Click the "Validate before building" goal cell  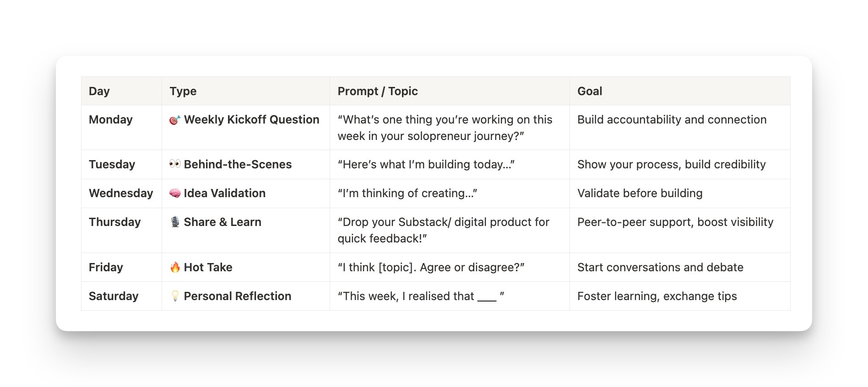coord(680,193)
